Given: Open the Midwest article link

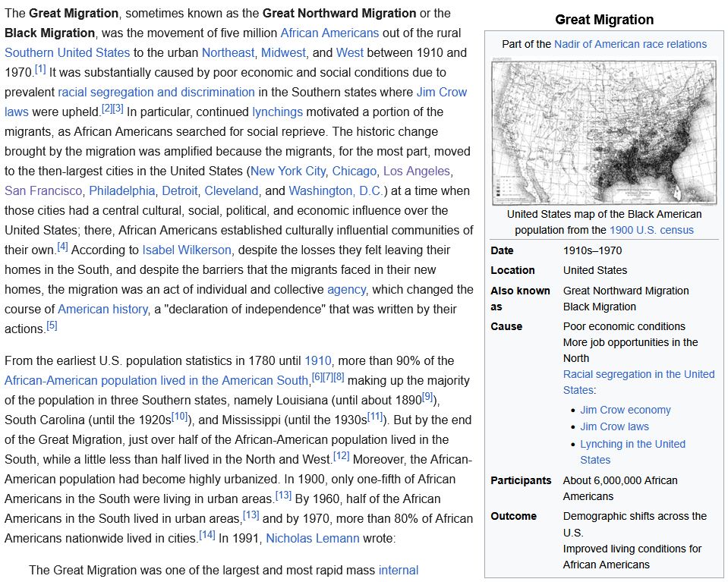Looking at the screenshot, I should (x=282, y=52).
